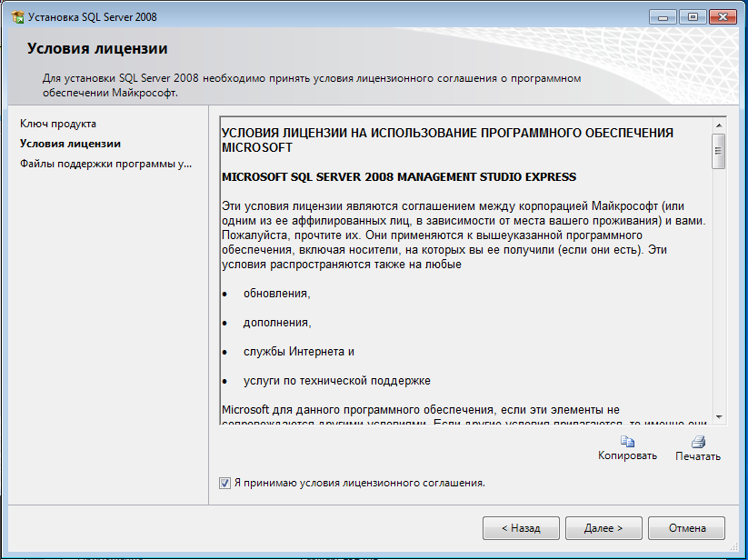
Task: Select 'Условия лицензии' step in sidebar
Action: (x=70, y=144)
